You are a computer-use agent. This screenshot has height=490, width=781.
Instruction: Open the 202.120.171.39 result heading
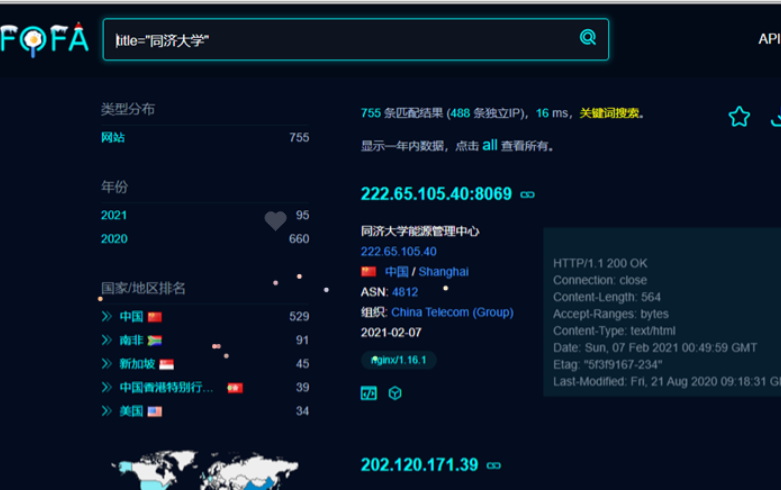(419, 465)
